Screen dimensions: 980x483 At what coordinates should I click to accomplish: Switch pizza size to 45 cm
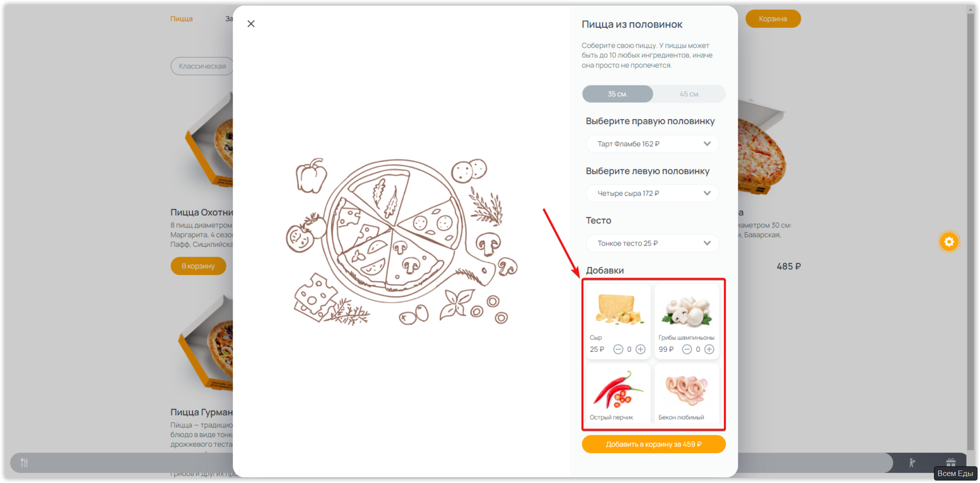(x=689, y=94)
